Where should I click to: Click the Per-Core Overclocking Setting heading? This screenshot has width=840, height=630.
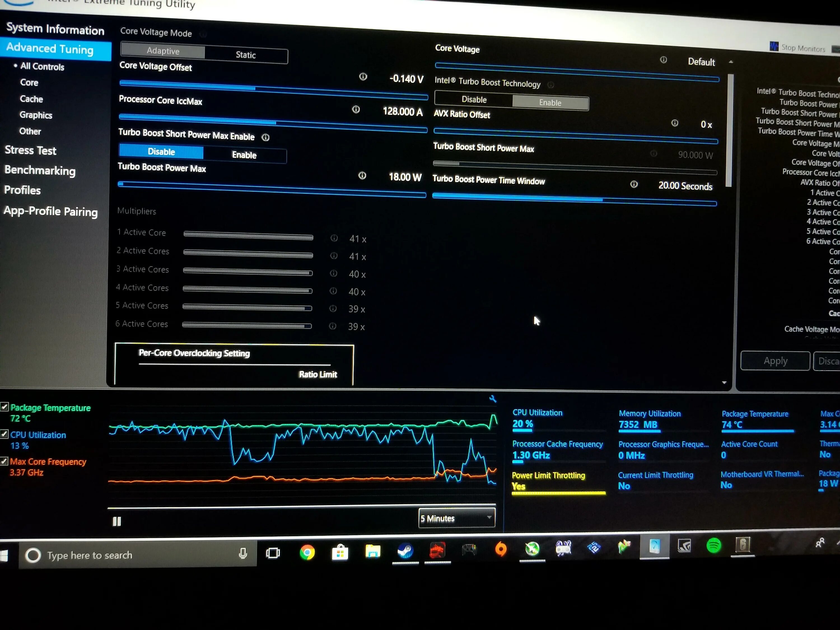click(x=194, y=353)
